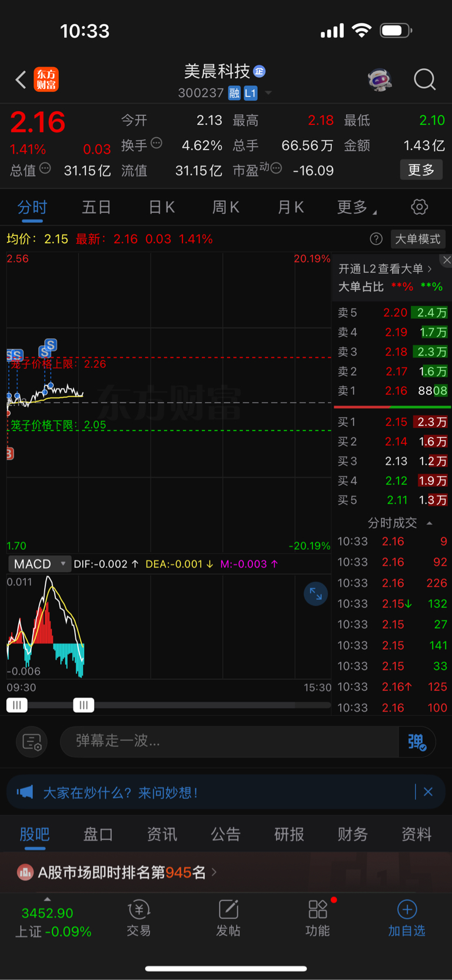Select the 卖1 order row at 2.16
The height and width of the screenshot is (980, 452).
pyautogui.click(x=392, y=391)
